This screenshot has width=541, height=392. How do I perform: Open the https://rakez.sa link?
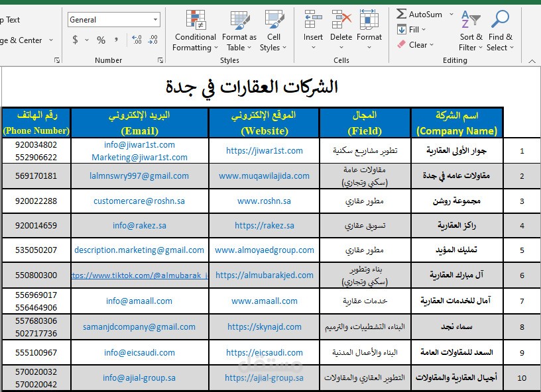[x=265, y=225]
